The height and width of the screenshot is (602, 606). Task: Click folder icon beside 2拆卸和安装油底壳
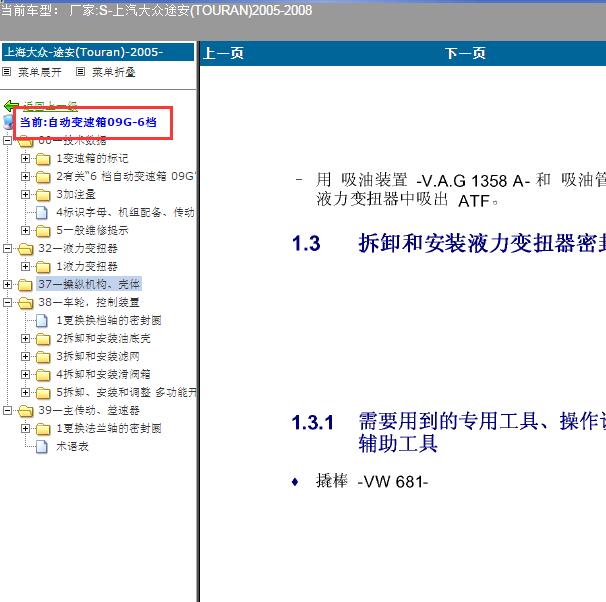(x=43, y=339)
